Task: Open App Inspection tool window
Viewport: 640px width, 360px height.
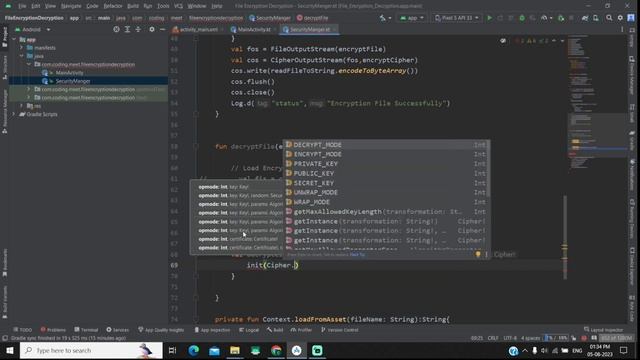Action: (212, 330)
